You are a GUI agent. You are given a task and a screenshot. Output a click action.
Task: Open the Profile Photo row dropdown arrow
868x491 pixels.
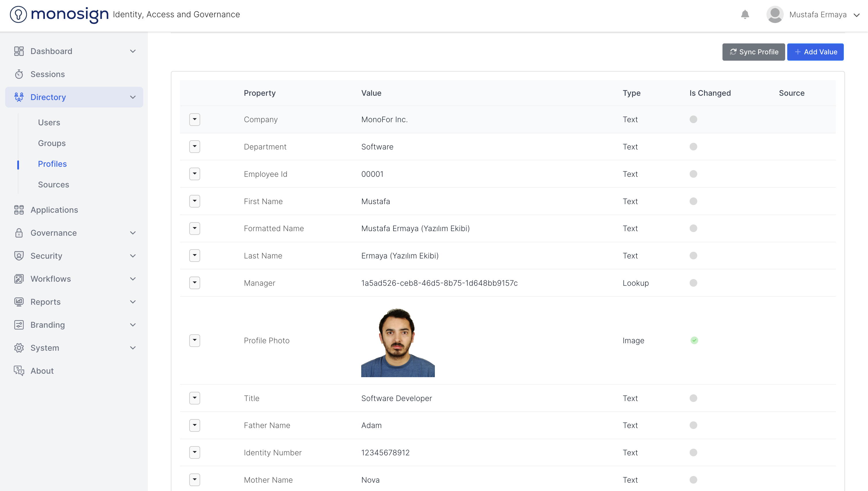(x=195, y=340)
